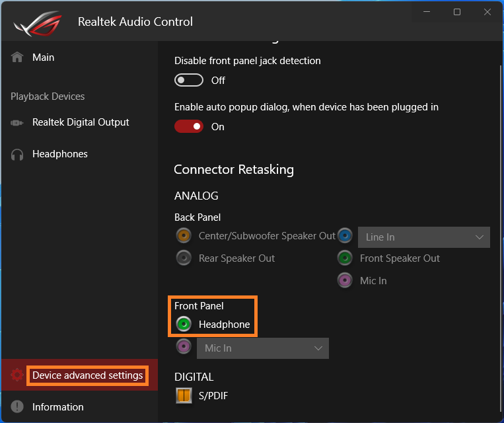The width and height of the screenshot is (504, 423).
Task: Close the Realtek Audio Control window
Action: click(487, 12)
